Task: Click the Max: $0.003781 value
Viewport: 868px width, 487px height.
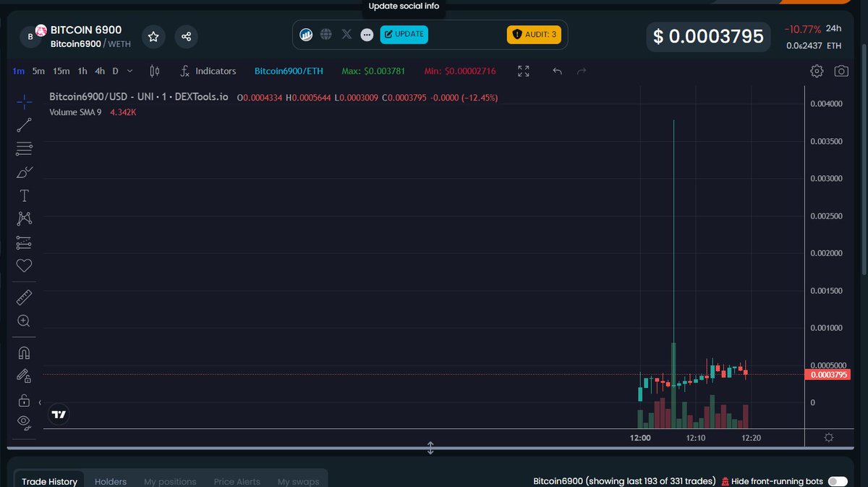Action: [373, 71]
